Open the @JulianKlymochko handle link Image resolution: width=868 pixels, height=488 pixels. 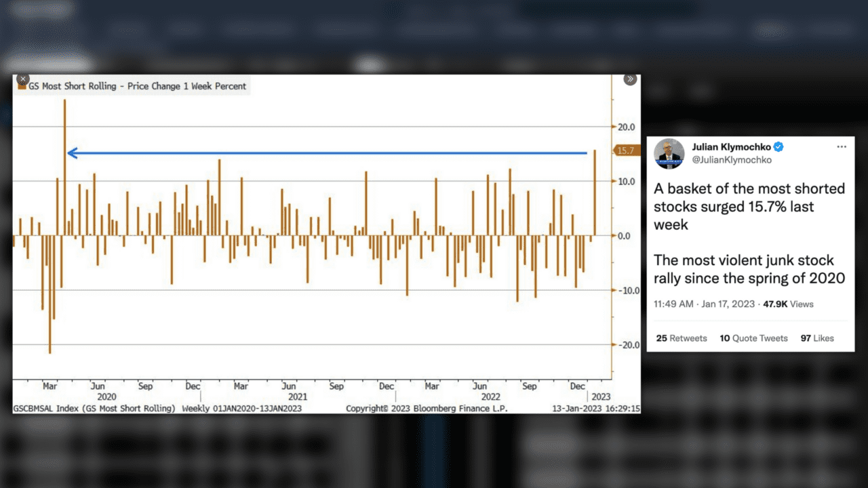[x=731, y=160]
